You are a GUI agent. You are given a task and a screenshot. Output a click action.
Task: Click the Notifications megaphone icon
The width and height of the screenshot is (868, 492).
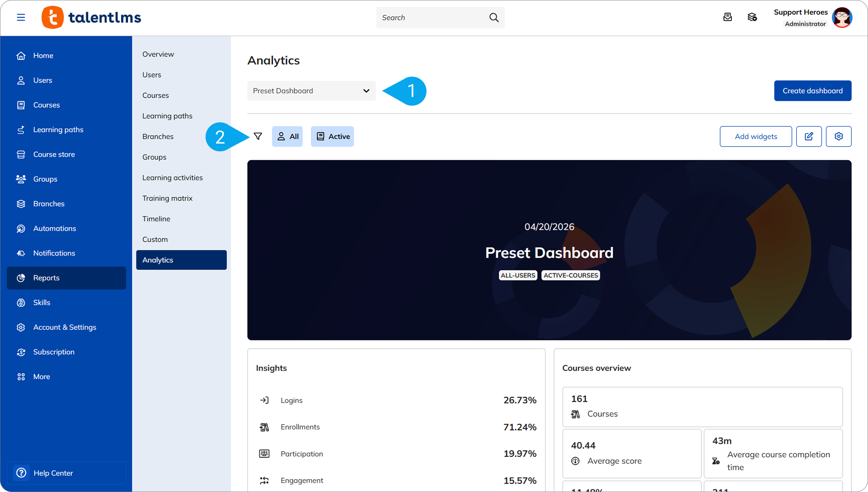(x=21, y=253)
